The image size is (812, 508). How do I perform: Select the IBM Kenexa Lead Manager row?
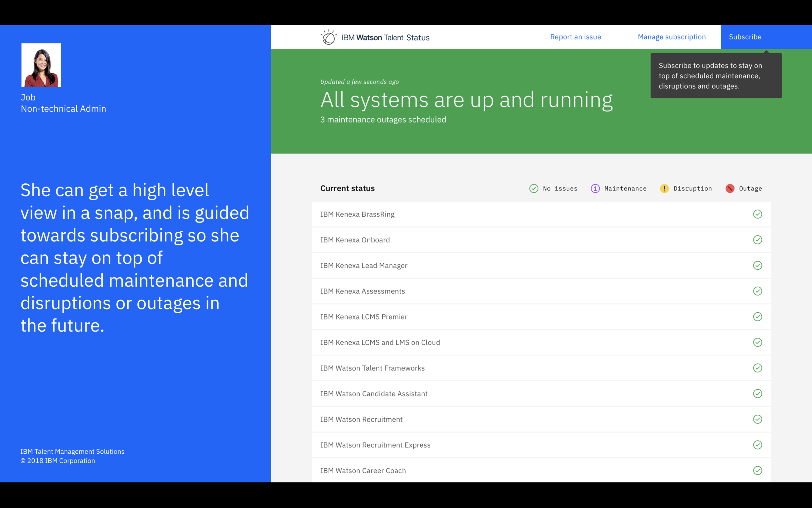(x=541, y=266)
